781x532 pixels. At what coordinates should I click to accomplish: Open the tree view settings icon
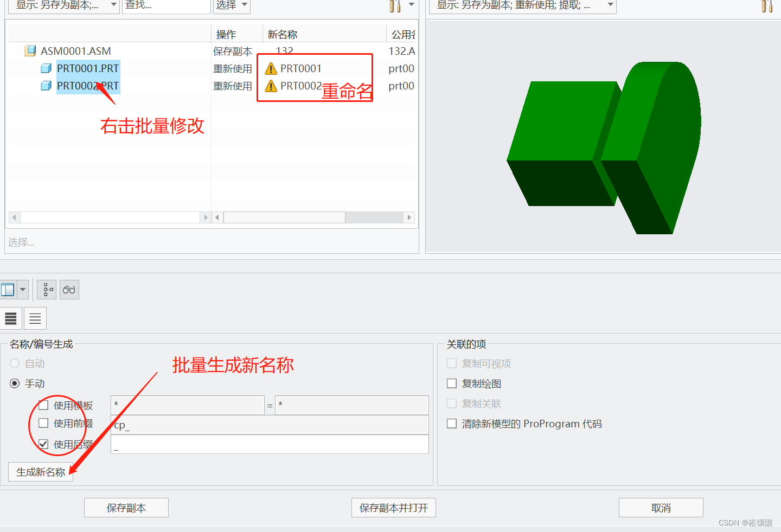click(48, 290)
